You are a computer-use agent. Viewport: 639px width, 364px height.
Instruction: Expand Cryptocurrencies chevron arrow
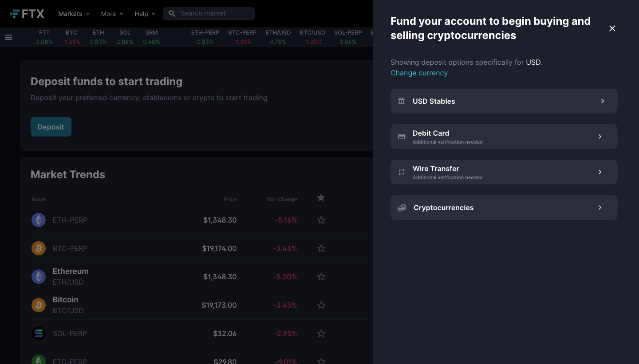click(600, 207)
